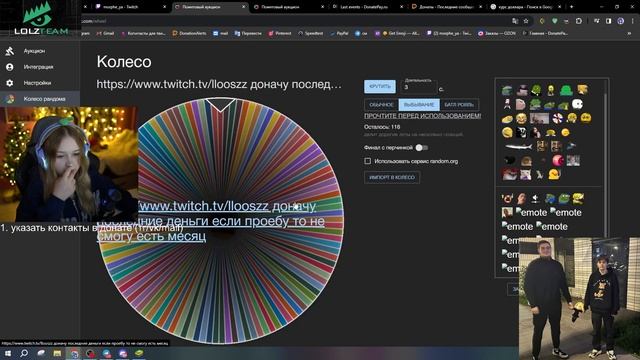Select Колесо рандома in sidebar
640x360 pixels.
click(40, 99)
